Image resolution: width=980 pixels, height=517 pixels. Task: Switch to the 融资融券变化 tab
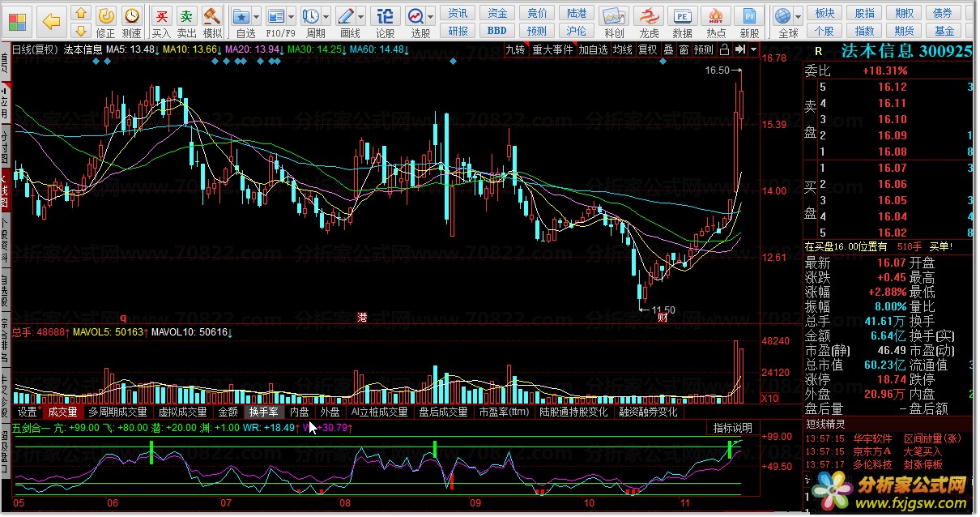coord(648,412)
